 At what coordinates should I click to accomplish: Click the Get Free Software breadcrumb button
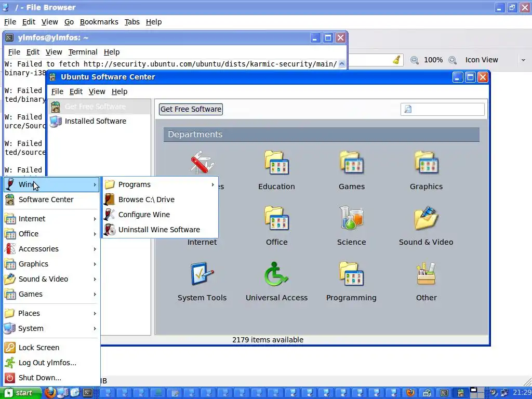tap(191, 109)
